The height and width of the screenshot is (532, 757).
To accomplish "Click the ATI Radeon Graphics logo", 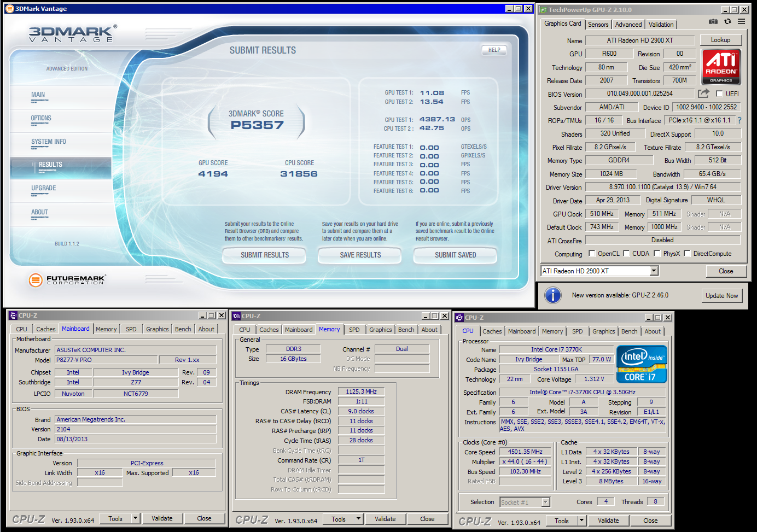I will click(x=721, y=67).
